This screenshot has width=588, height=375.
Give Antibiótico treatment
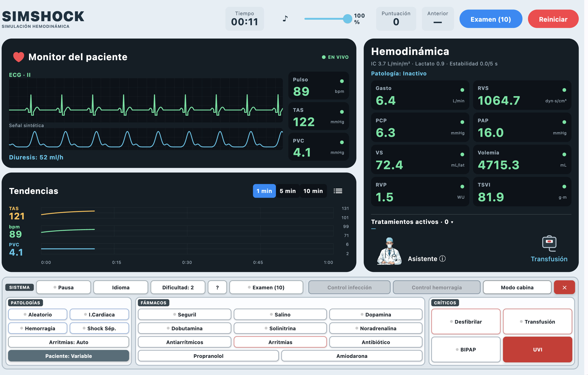pos(376,342)
